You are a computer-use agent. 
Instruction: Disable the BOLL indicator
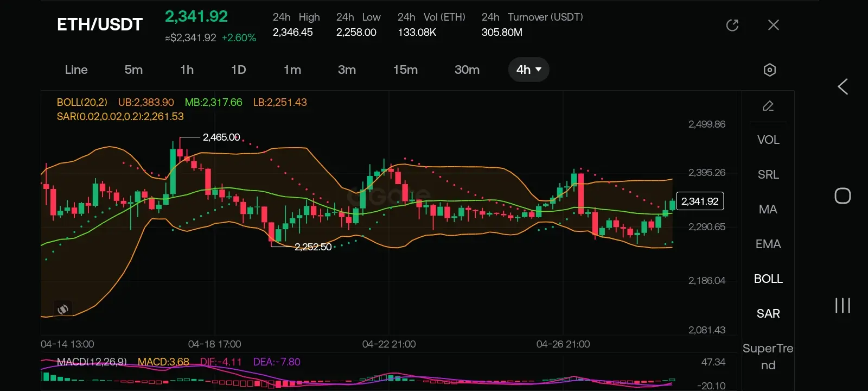pos(768,279)
